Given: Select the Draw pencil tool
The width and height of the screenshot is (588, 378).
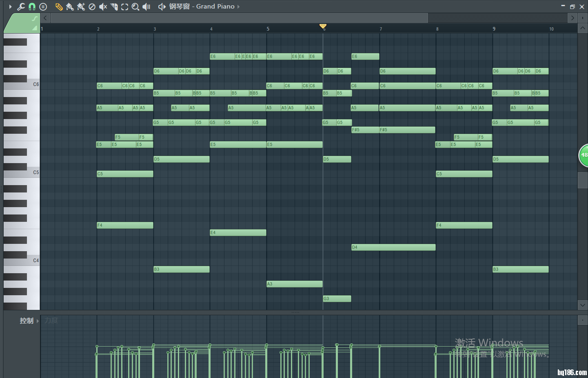Looking at the screenshot, I should (x=59, y=7).
